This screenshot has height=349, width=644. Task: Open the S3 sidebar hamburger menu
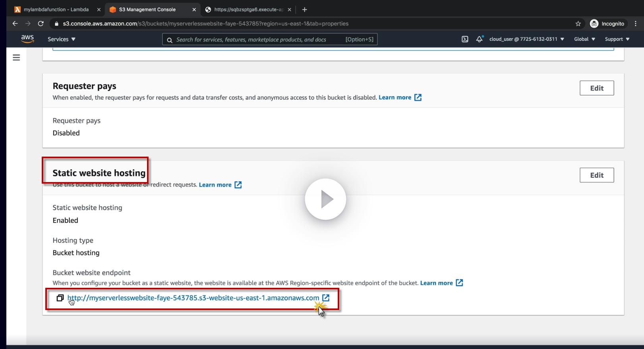[16, 58]
